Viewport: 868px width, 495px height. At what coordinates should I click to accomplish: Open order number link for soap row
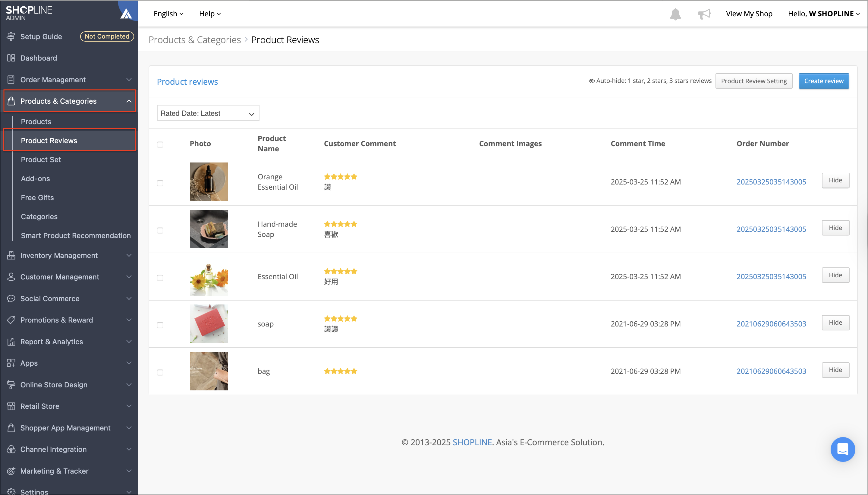pos(771,324)
